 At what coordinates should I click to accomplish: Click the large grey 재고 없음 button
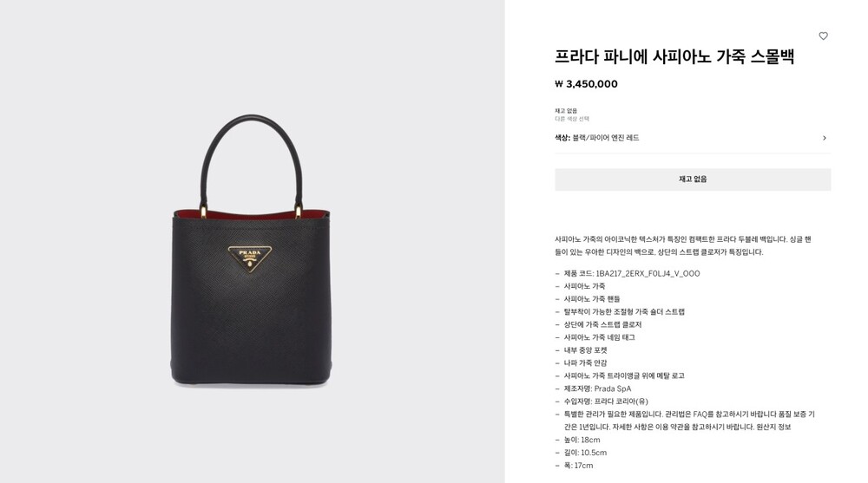pyautogui.click(x=693, y=179)
